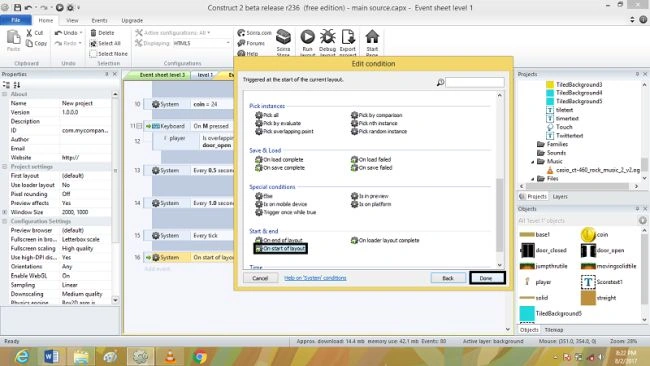Select TiledBackground3 in the Projects tree
This screenshot has width=650, height=366.
pos(579,85)
